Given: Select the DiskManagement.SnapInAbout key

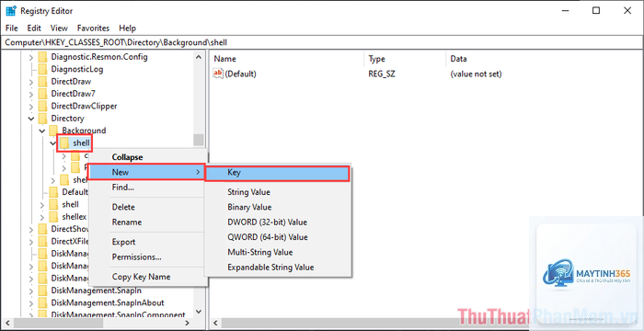Looking at the screenshot, I should click(x=108, y=303).
